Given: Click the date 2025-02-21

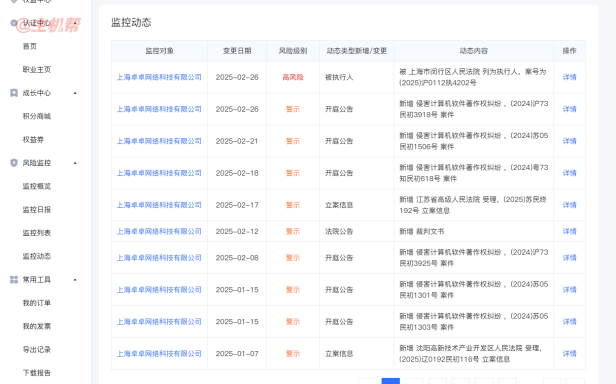Looking at the screenshot, I should coord(237,141).
